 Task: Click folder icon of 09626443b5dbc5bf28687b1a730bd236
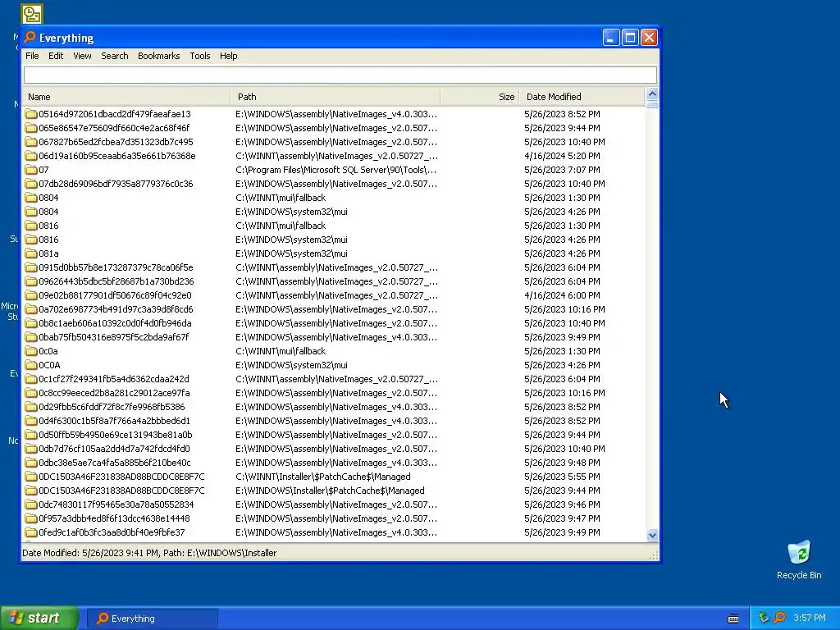[31, 281]
